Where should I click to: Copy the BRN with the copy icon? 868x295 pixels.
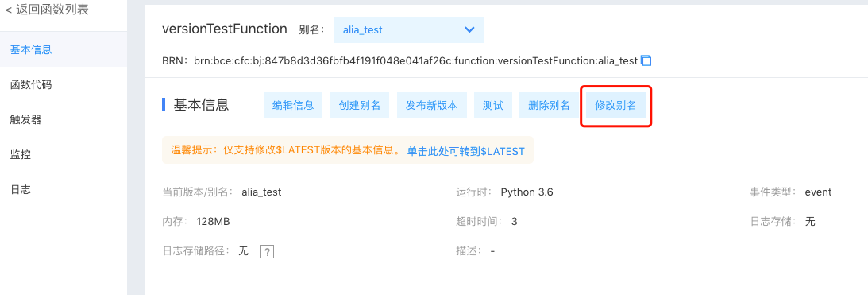[646, 60]
